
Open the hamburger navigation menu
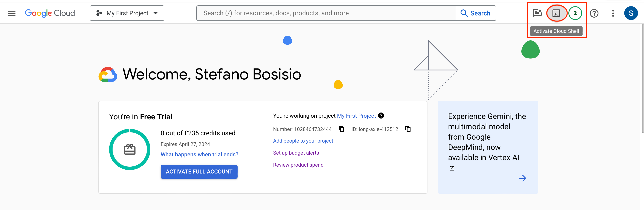tap(12, 13)
